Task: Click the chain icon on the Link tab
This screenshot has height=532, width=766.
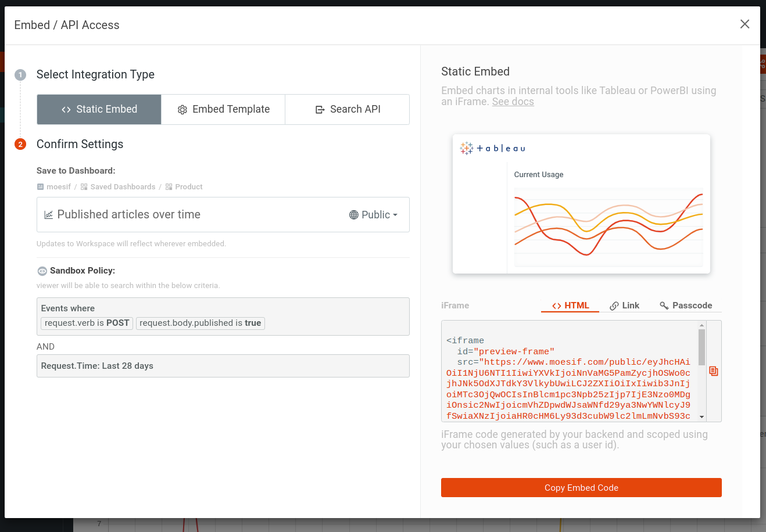Action: (x=613, y=305)
